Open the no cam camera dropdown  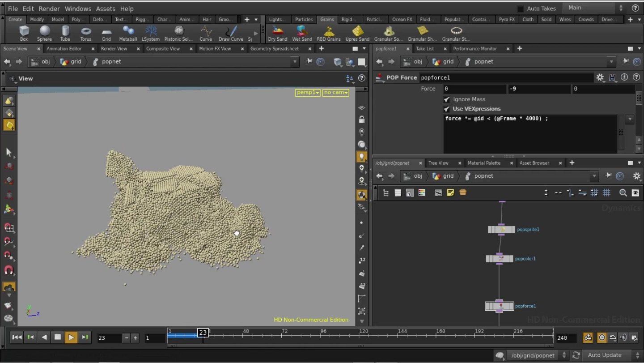tap(336, 93)
